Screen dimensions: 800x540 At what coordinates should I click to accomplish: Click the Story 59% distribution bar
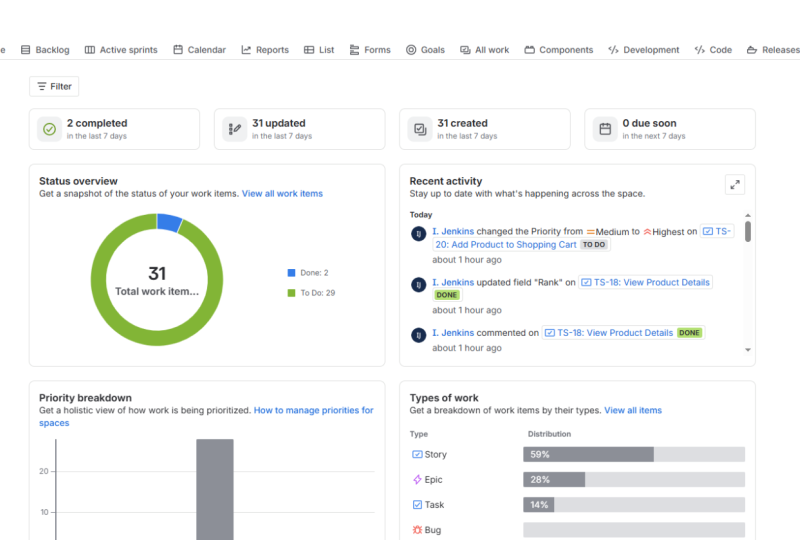point(634,454)
